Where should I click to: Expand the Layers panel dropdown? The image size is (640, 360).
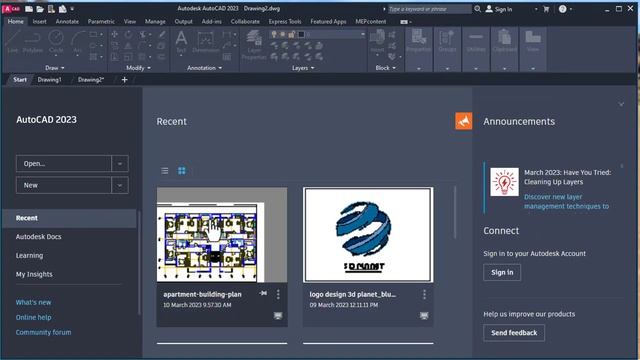303,68
